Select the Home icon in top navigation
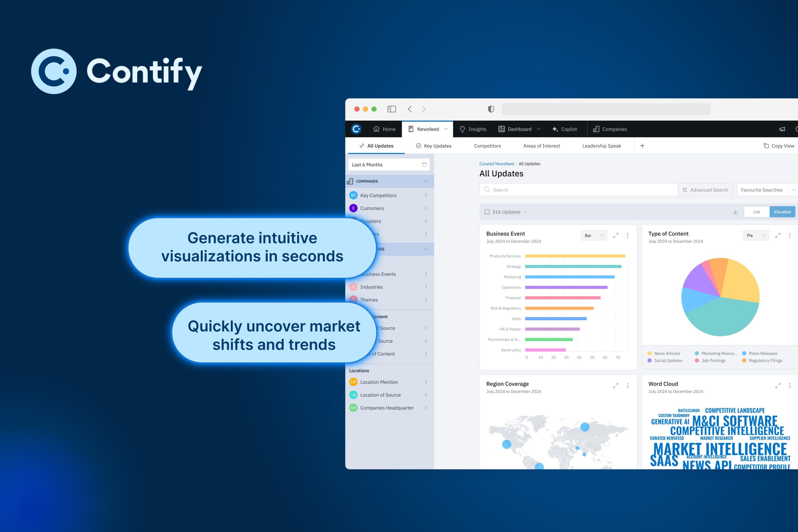This screenshot has width=798, height=532. pos(376,129)
